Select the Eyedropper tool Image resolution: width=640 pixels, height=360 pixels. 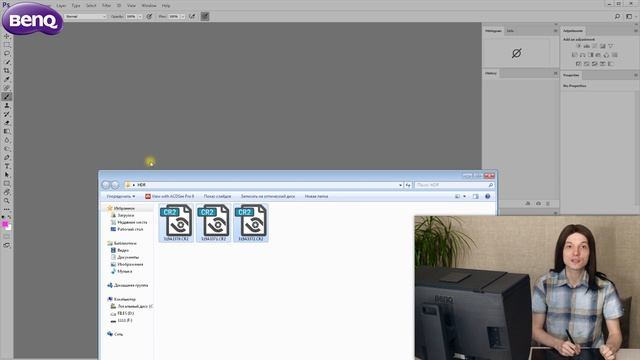click(x=7, y=79)
